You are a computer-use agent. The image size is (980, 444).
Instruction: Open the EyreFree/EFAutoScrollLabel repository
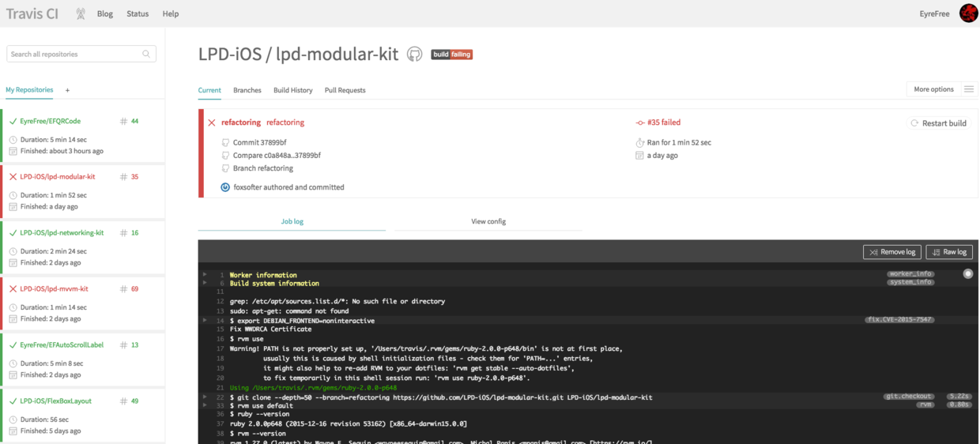pyautogui.click(x=62, y=345)
